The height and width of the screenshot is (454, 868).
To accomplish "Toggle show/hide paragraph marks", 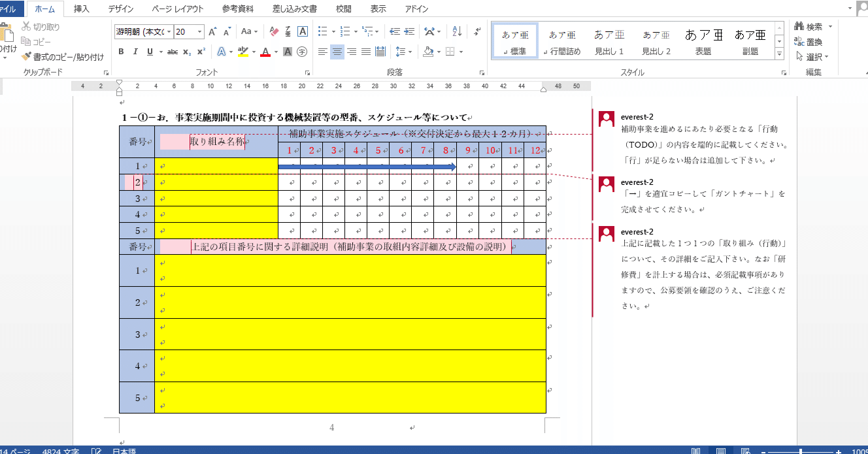I will (x=477, y=31).
